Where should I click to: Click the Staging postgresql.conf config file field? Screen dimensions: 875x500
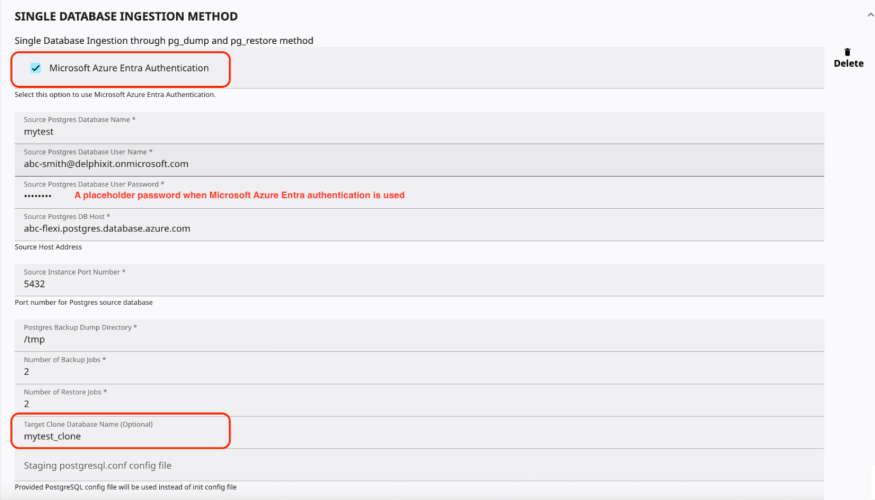[x=420, y=465]
